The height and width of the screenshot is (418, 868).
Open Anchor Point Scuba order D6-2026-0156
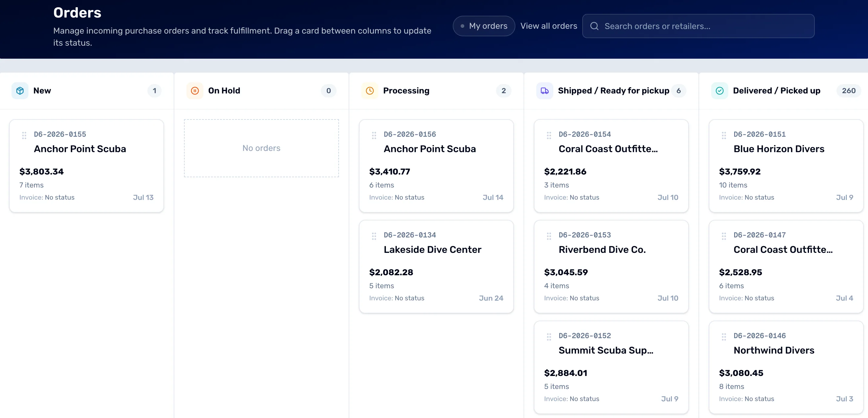point(436,166)
